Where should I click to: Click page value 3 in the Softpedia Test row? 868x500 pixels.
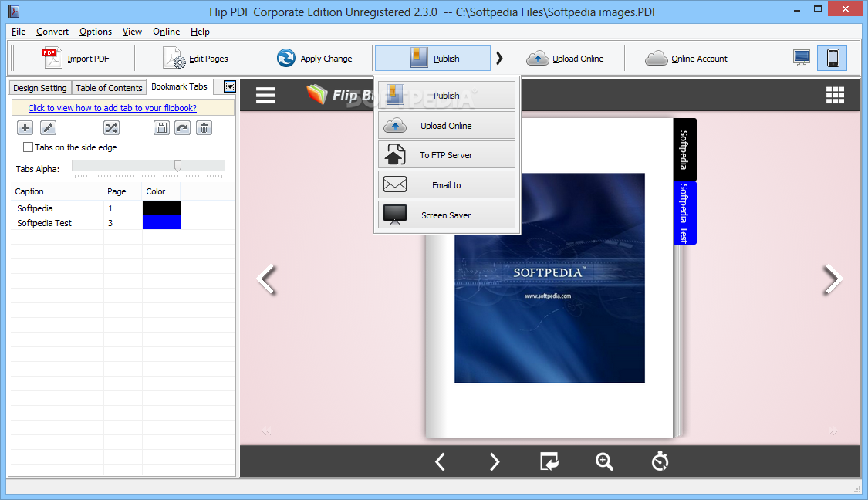(x=110, y=223)
